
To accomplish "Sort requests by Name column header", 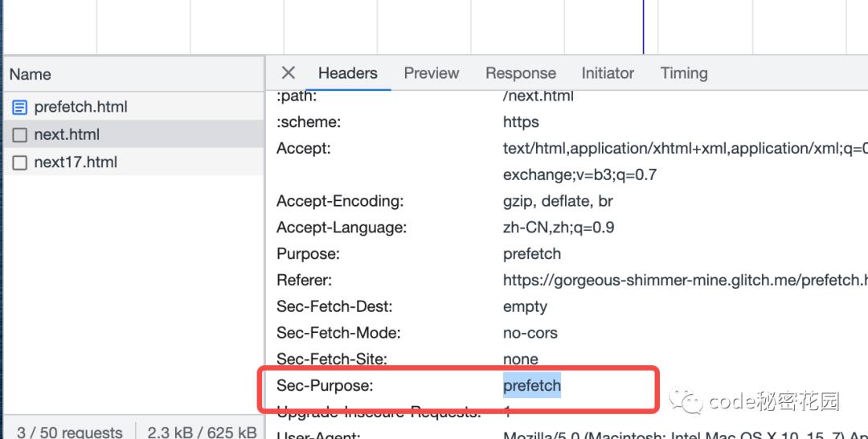I will click(31, 75).
